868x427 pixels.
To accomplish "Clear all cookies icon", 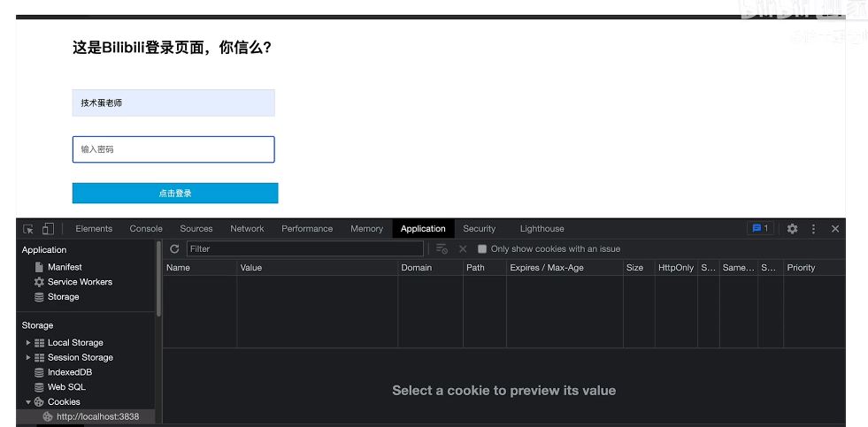I will [442, 249].
